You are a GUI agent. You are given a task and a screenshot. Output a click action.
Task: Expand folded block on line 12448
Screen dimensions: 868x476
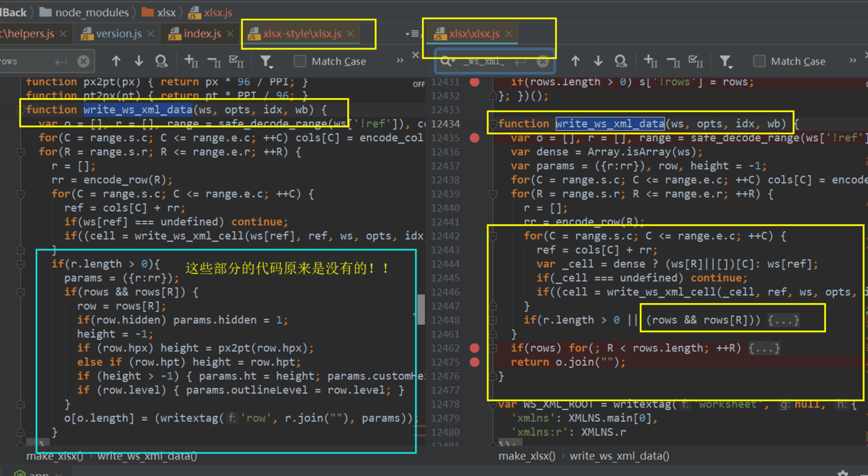(493, 320)
